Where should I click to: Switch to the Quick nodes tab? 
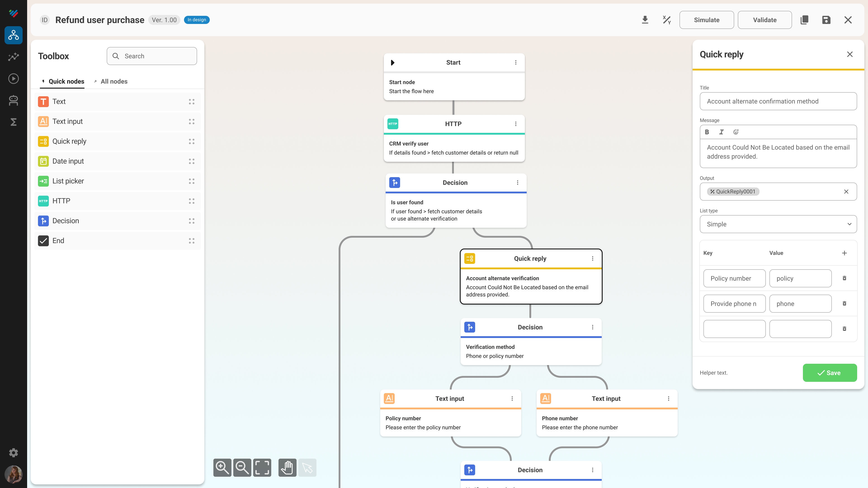tap(62, 82)
